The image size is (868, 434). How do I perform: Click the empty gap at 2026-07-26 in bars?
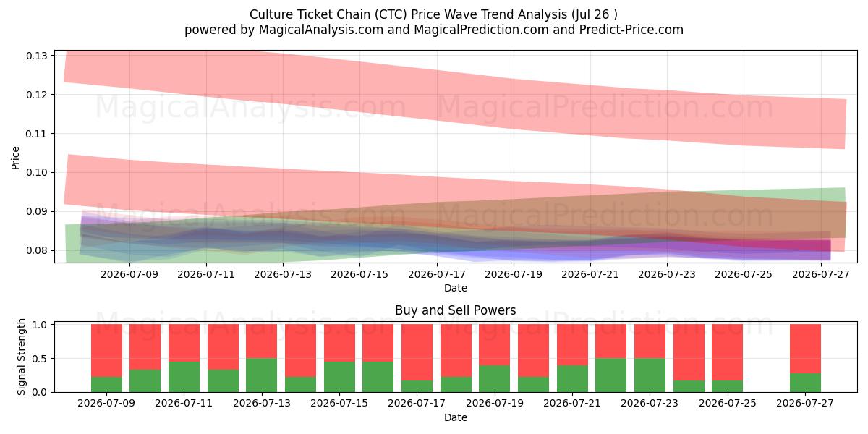[766, 358]
